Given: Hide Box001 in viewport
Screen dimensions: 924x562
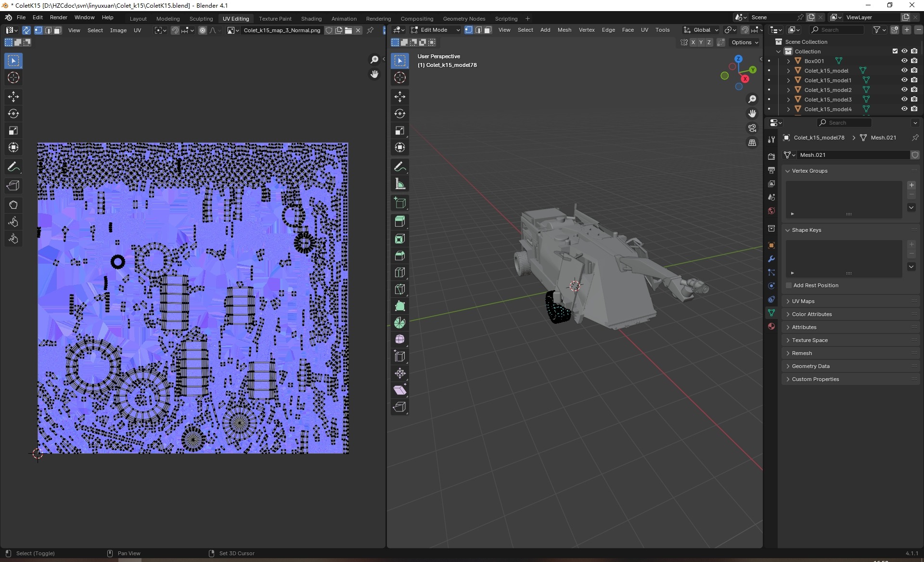Looking at the screenshot, I should pos(904,61).
